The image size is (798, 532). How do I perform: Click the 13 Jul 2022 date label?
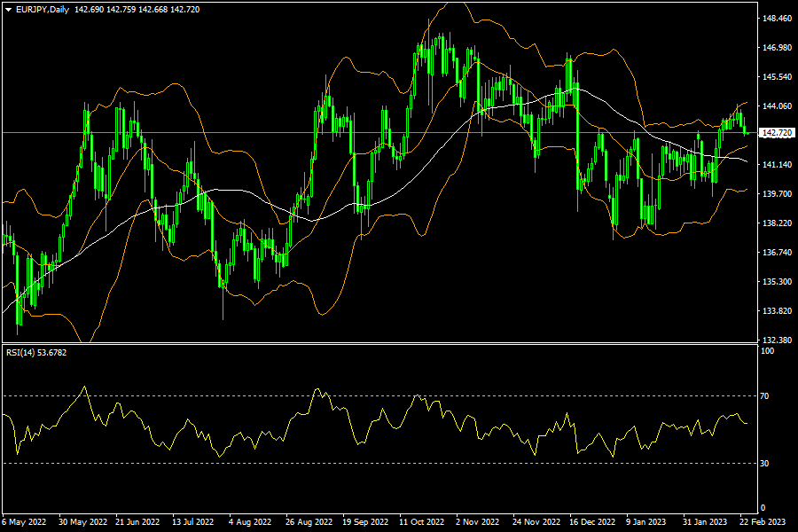tap(193, 522)
